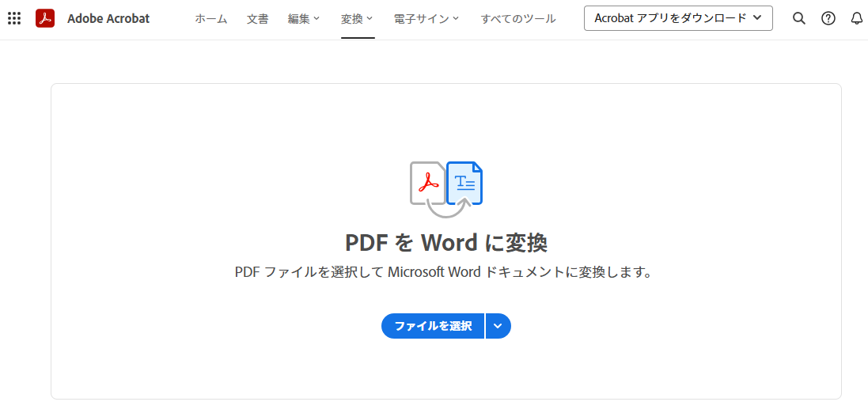Click the grey PDF file illustration icon
Image resolution: width=868 pixels, height=413 pixels.
pos(426,183)
